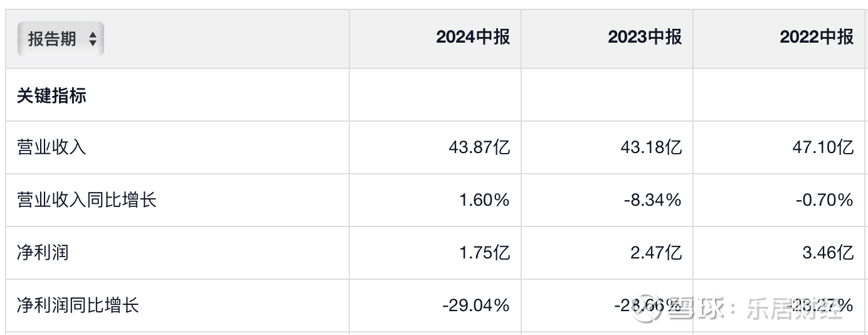This screenshot has height=335, width=868.
Task: Click the up-down arrows beside 报告期
Action: point(93,40)
